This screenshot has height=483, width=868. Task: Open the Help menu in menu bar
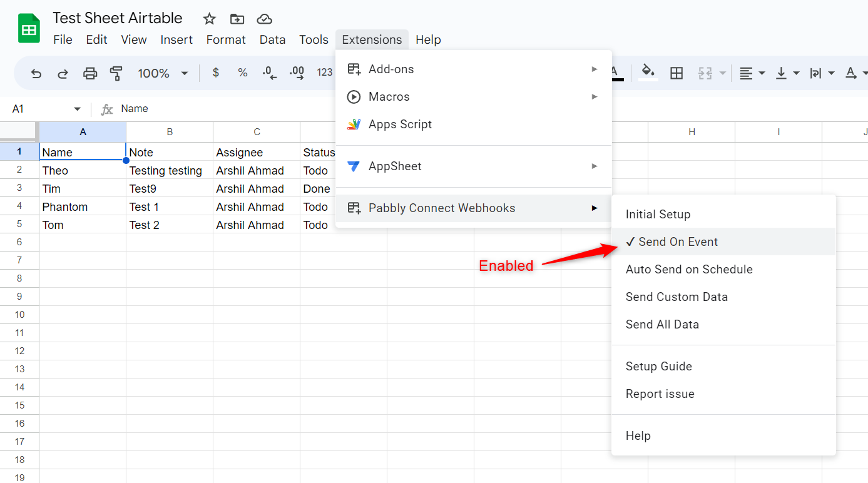(428, 39)
